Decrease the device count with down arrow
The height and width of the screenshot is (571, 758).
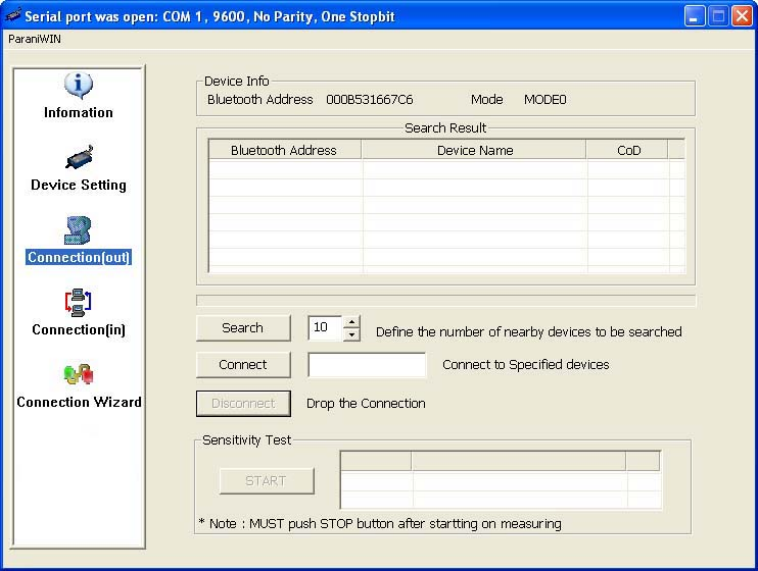click(352, 335)
